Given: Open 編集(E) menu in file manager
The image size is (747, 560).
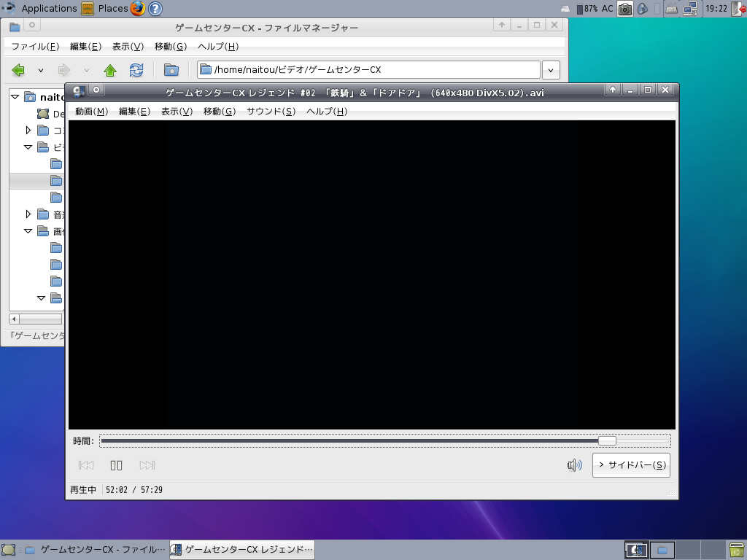Looking at the screenshot, I should coord(86,46).
